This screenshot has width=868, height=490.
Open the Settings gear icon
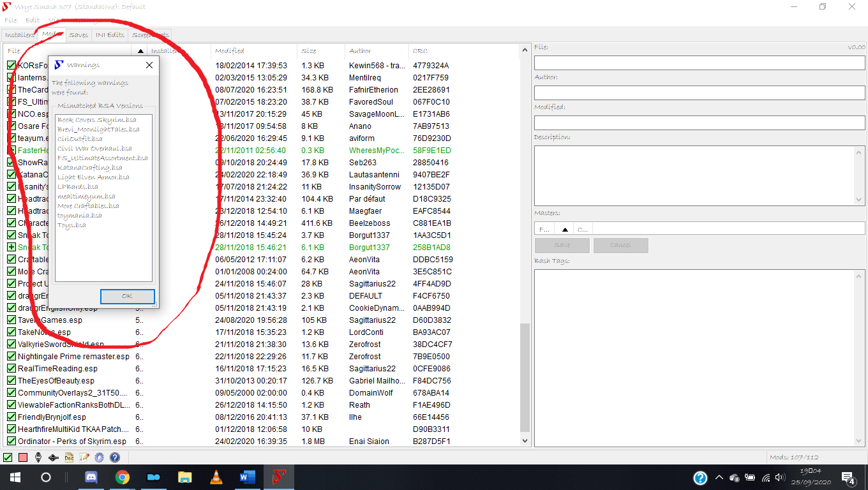click(99, 457)
